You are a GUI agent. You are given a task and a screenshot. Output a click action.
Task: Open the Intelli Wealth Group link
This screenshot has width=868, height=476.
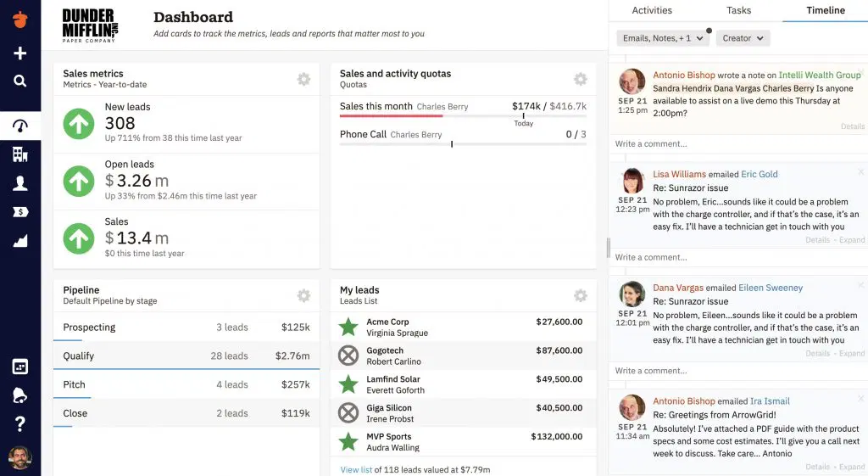click(819, 76)
